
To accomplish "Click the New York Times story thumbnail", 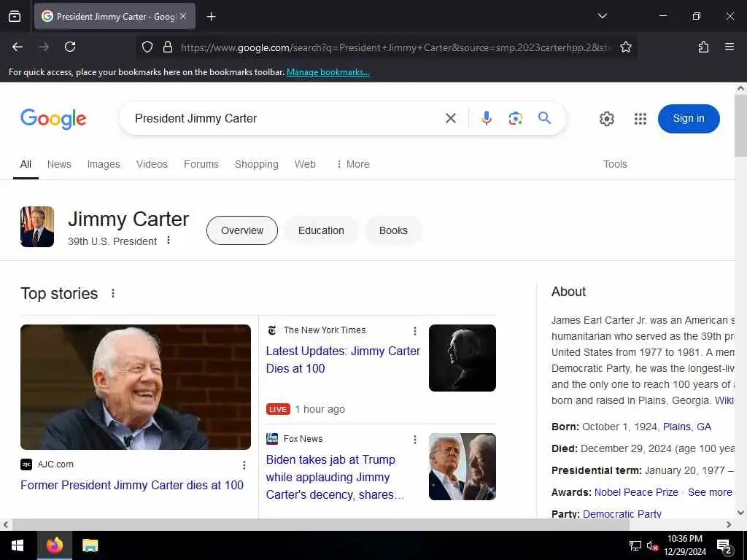I will (x=462, y=358).
